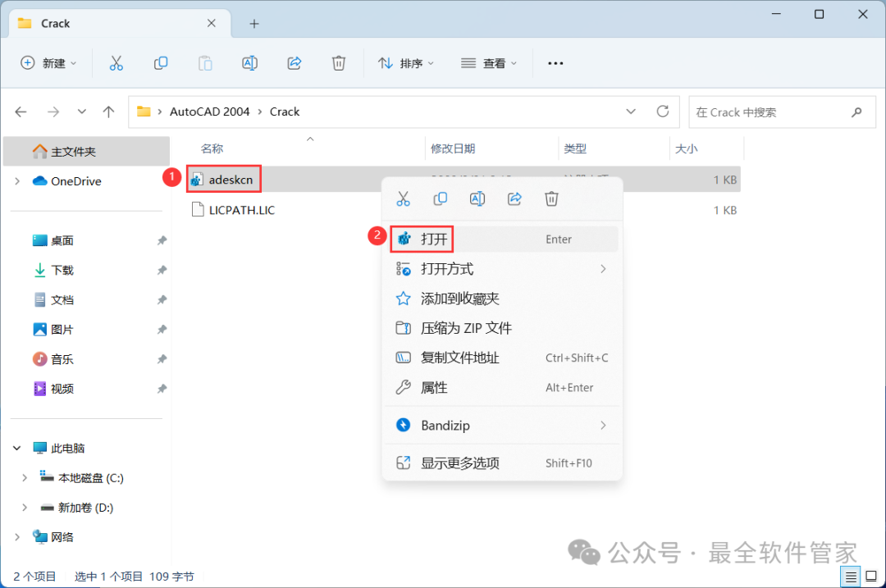The width and height of the screenshot is (886, 588).
Task: Open a new tab with the plus button
Action: point(254,24)
